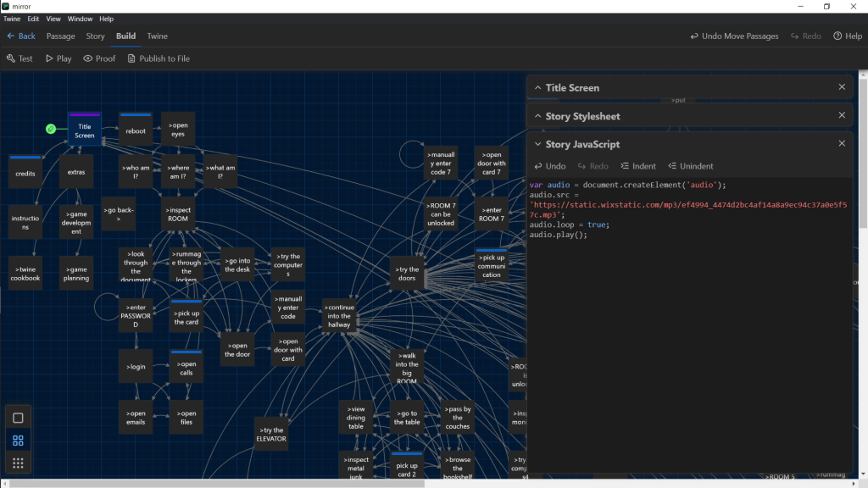Collapse the Story JavaScript panel
The height and width of the screenshot is (488, 868).
click(x=537, y=144)
